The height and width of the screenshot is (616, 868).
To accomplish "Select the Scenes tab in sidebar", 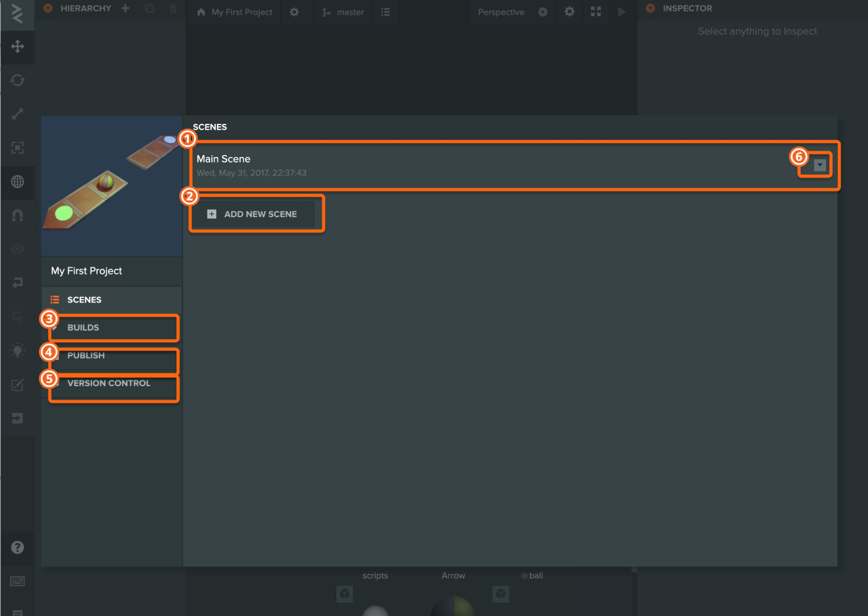I will tap(112, 299).
